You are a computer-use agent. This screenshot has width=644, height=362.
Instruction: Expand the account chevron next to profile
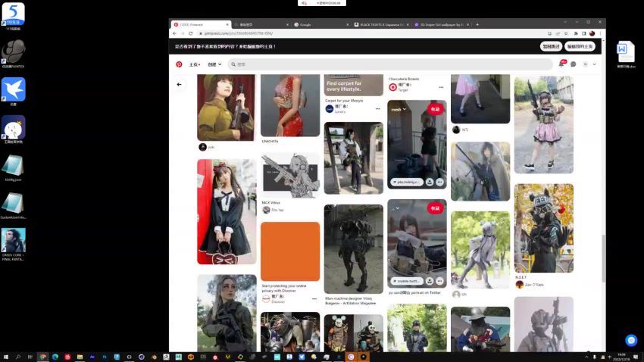[x=595, y=64]
